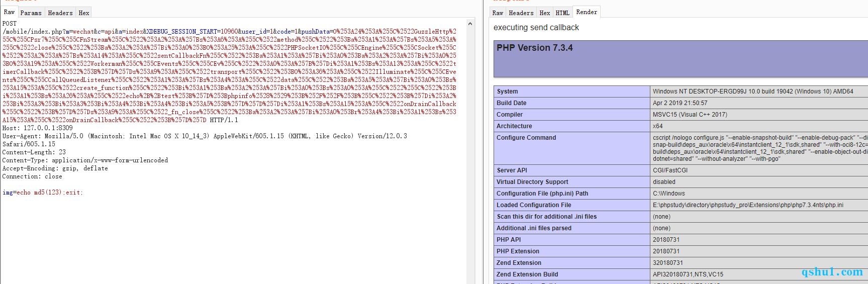
Task: Click the Accept-Encoding header line
Action: 55,168
